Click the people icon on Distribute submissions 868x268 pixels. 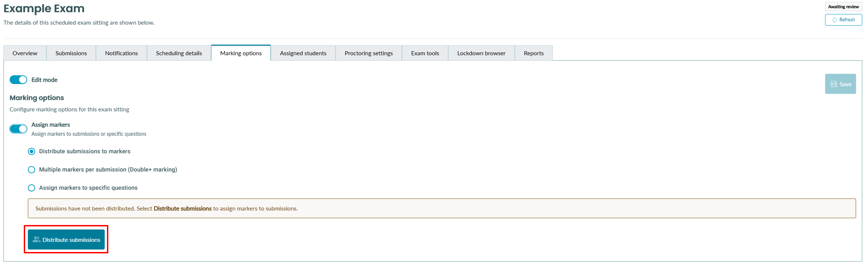click(x=37, y=240)
